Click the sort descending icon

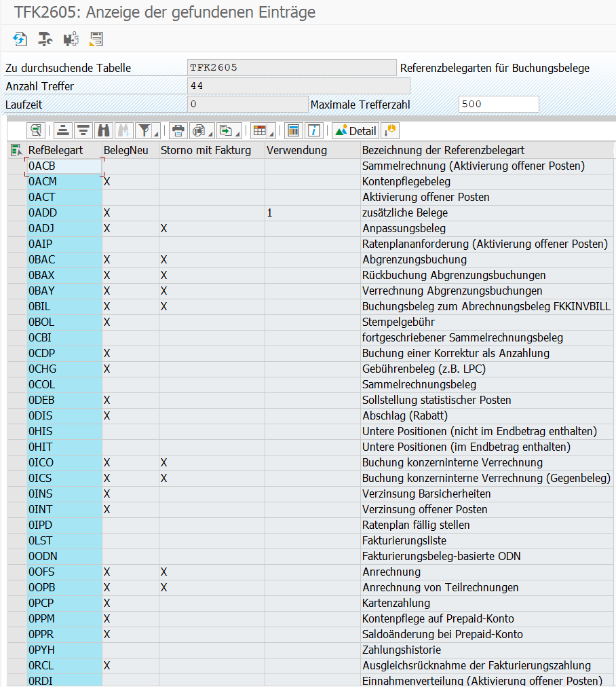pos(83,131)
